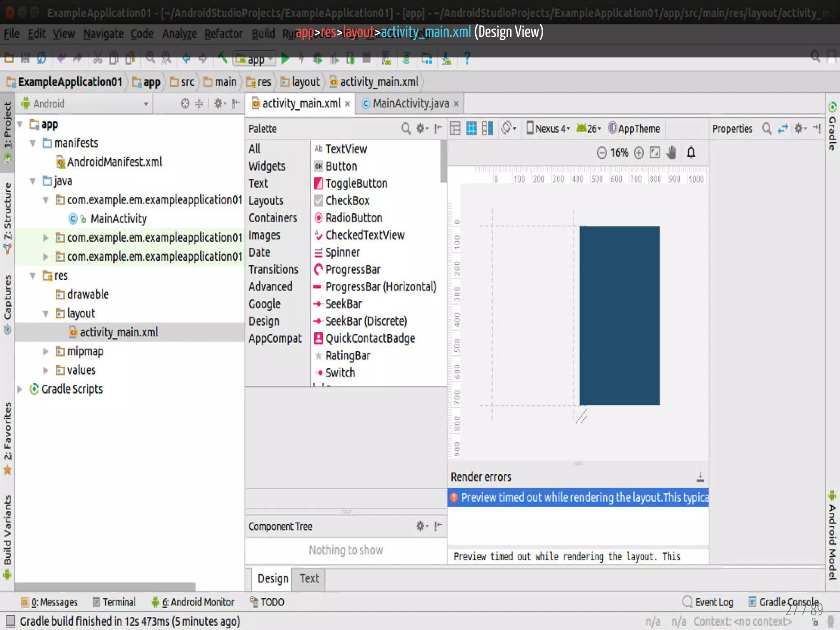Click the Undo arrow in toolbar
840x630 pixels.
(61, 59)
